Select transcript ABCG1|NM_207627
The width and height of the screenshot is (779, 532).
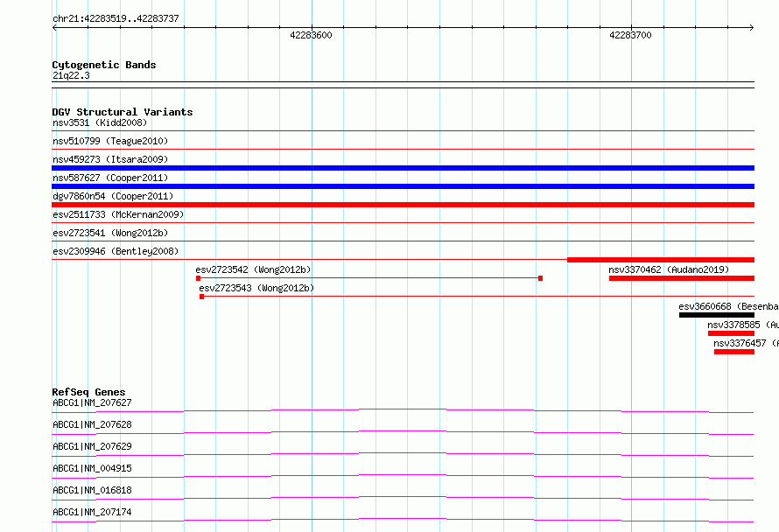click(x=92, y=402)
